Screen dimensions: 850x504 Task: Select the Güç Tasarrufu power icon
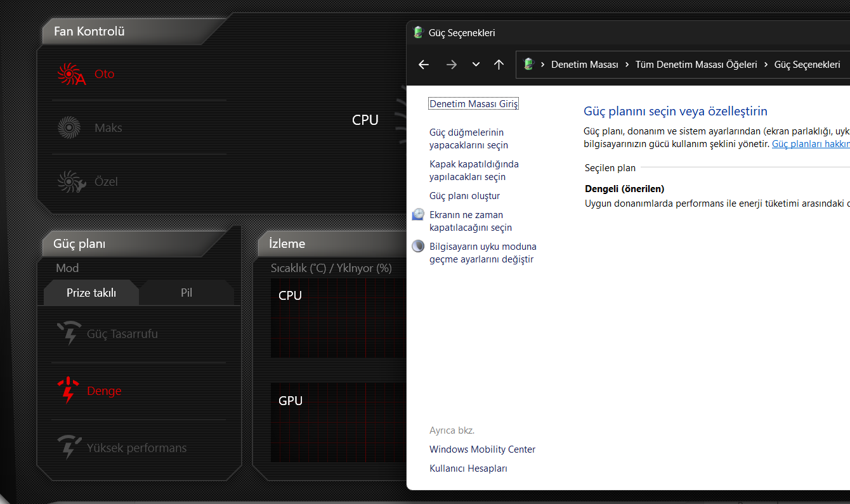coord(69,333)
